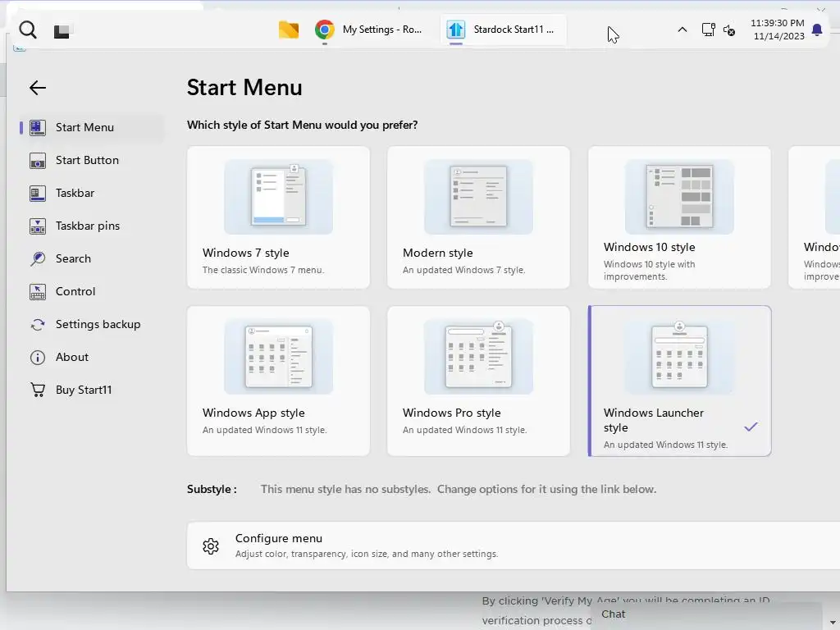
Task: Click the Configure menu gear icon
Action: pyautogui.click(x=211, y=546)
